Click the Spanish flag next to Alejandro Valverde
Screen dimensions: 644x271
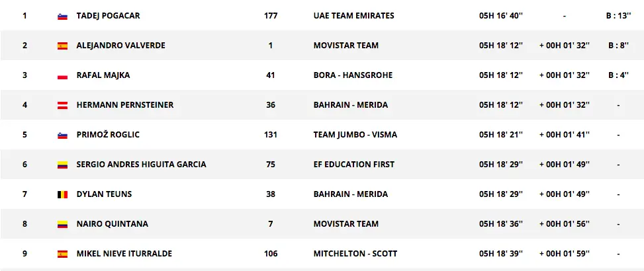point(63,46)
